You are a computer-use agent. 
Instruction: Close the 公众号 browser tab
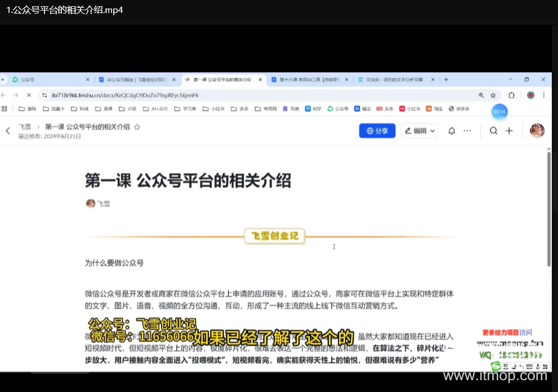click(88, 80)
